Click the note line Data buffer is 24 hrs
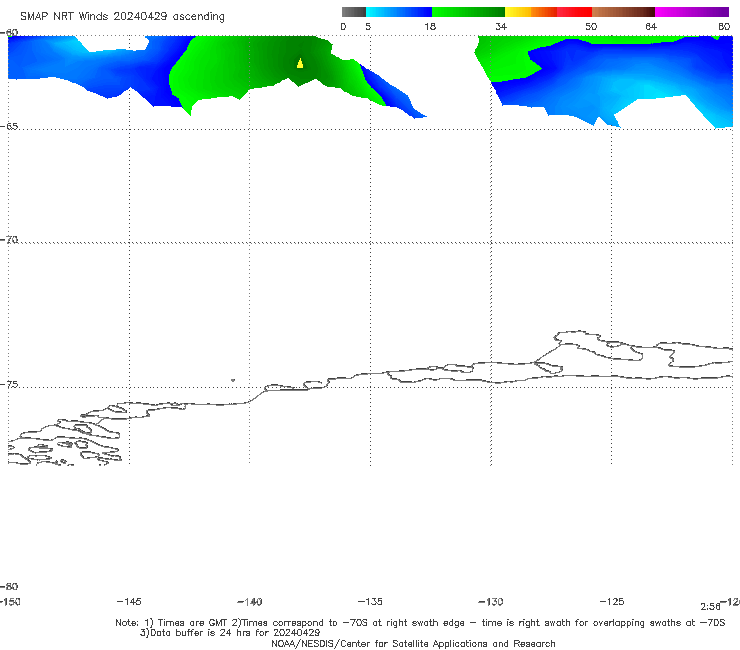740x650 pixels. pos(230,633)
